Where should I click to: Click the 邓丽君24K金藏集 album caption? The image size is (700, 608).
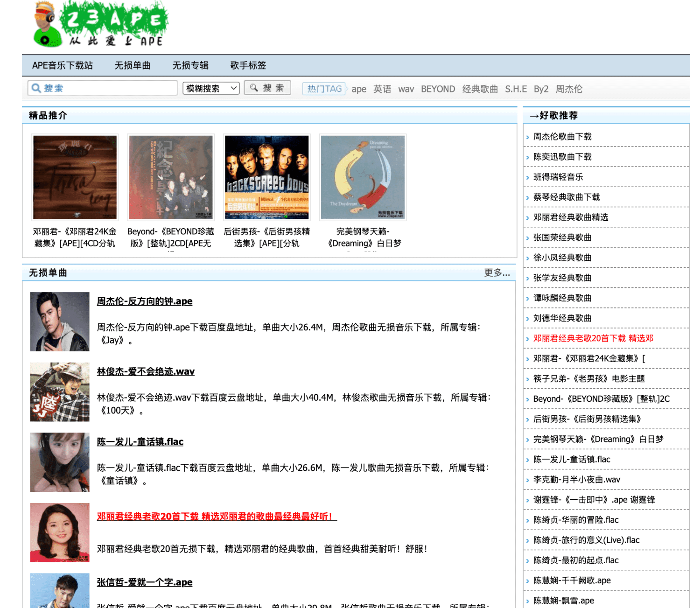tap(75, 238)
